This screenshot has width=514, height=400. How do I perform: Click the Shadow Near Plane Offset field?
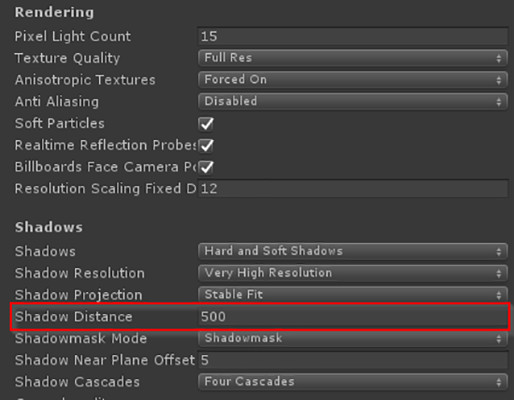coord(353,360)
